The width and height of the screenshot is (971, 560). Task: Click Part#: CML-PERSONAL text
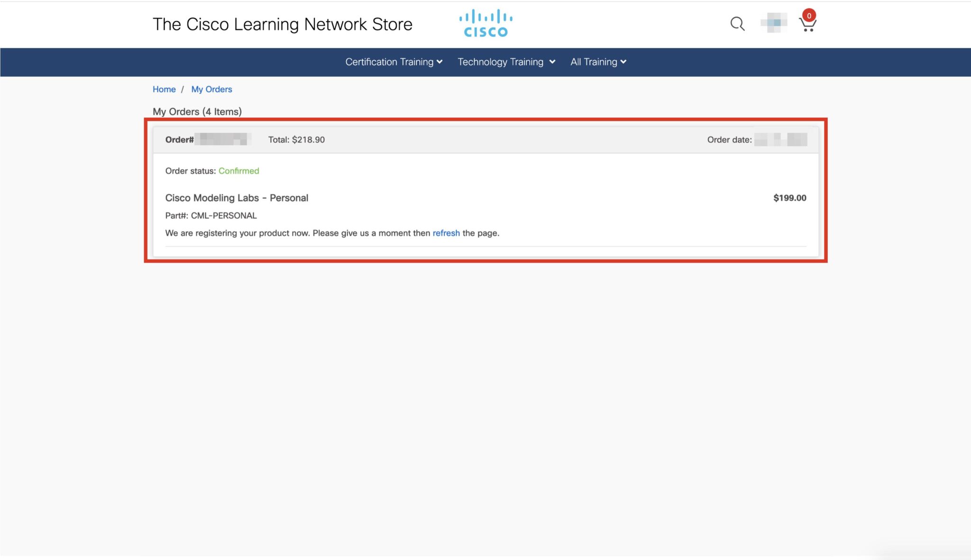(x=211, y=215)
